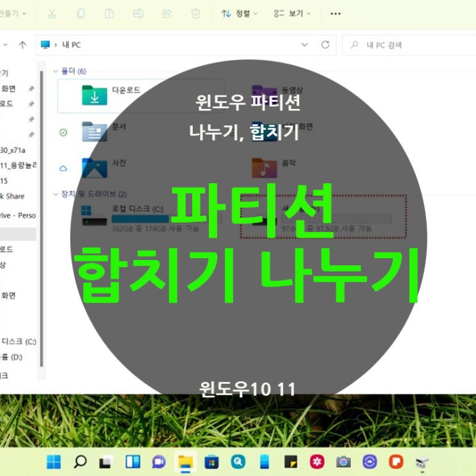Open the blue phone app on taskbar
The height and width of the screenshot is (476, 476).
coord(265,463)
